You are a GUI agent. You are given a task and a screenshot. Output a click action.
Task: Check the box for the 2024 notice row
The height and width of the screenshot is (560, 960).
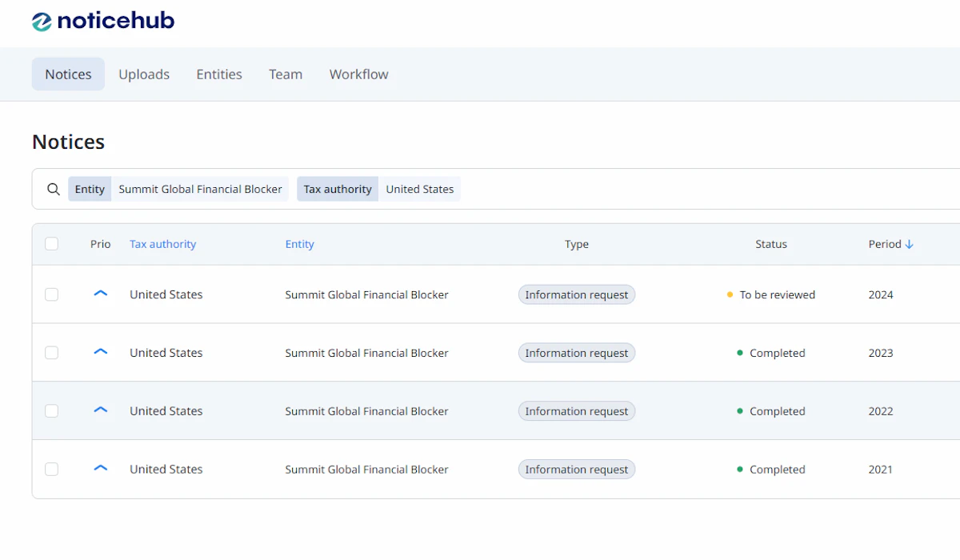pyautogui.click(x=52, y=294)
